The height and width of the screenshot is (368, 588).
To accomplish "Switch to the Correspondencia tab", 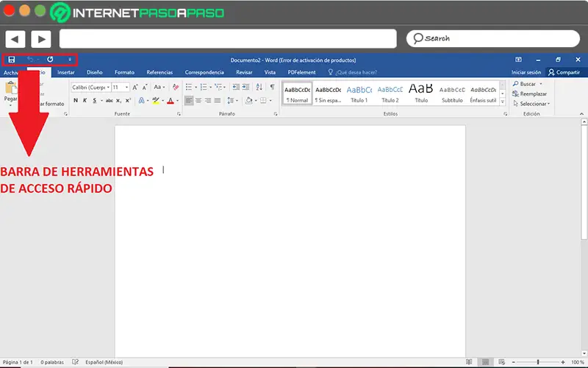I will 204,72.
